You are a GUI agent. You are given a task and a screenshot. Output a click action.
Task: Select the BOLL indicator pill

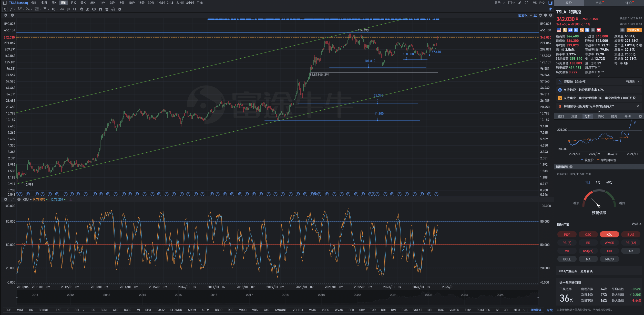(x=567, y=259)
